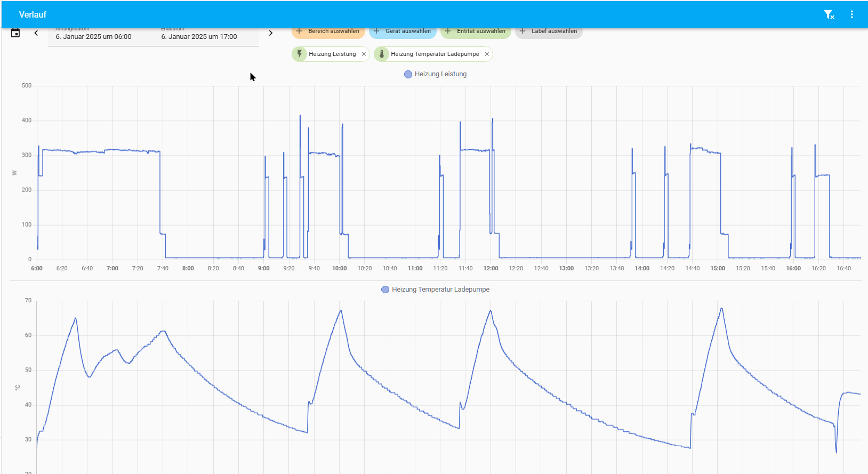
Task: Click the 500 value on the power chart y-axis
Action: (x=27, y=85)
